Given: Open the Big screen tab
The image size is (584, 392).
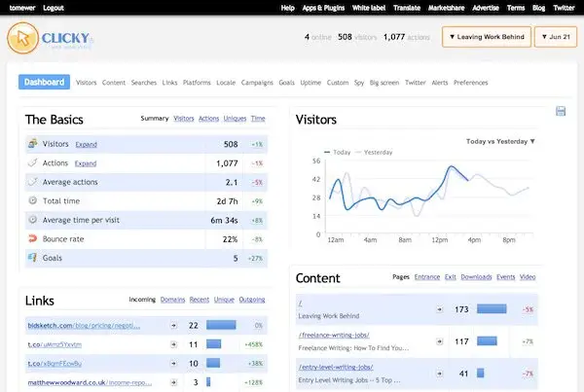Looking at the screenshot, I should pyautogui.click(x=384, y=83).
